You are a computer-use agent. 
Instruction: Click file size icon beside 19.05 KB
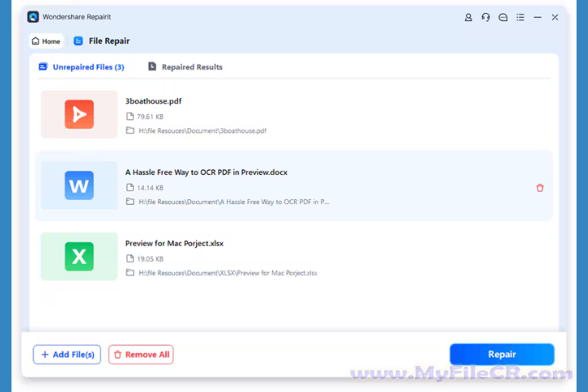point(130,258)
